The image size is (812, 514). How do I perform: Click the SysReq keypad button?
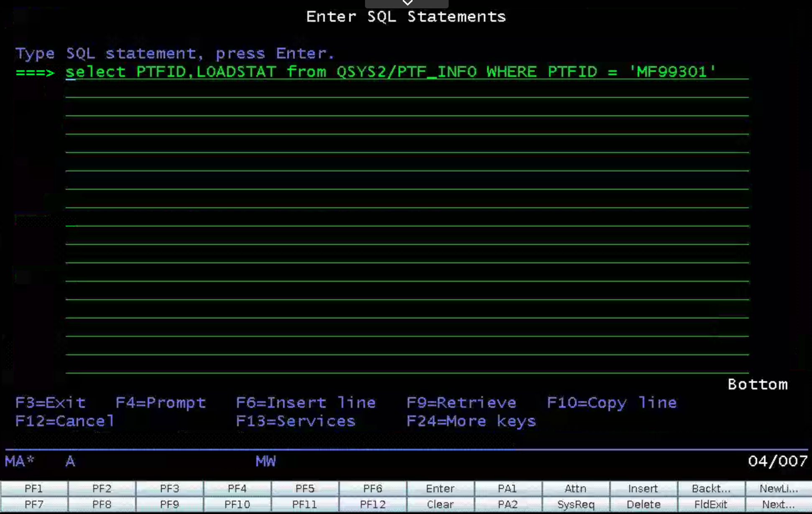click(575, 504)
